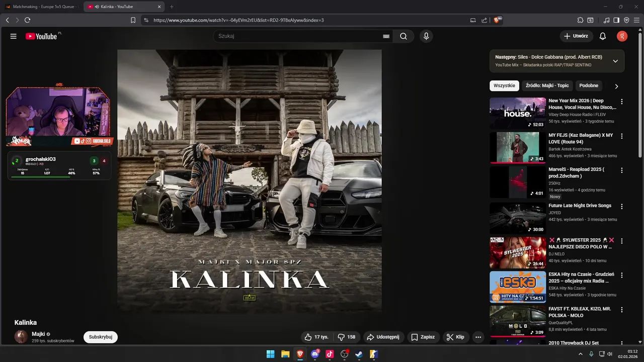Open a new browser tab with plus
This screenshot has height=362, width=644.
(x=172, y=7)
